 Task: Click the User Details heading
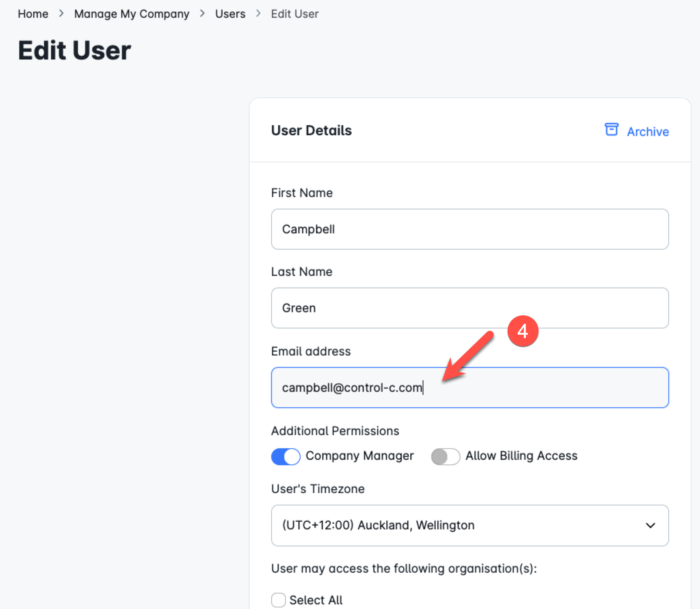[311, 131]
